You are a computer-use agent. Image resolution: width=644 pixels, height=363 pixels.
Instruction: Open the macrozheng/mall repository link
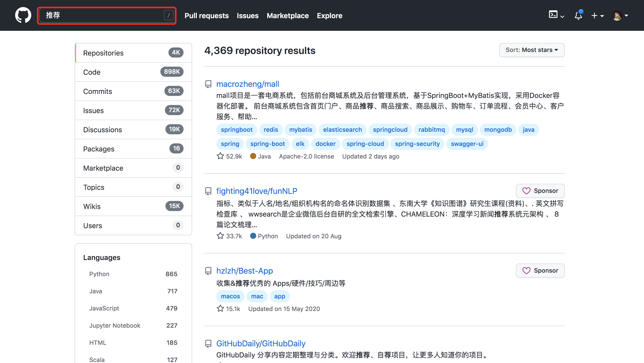coord(248,84)
